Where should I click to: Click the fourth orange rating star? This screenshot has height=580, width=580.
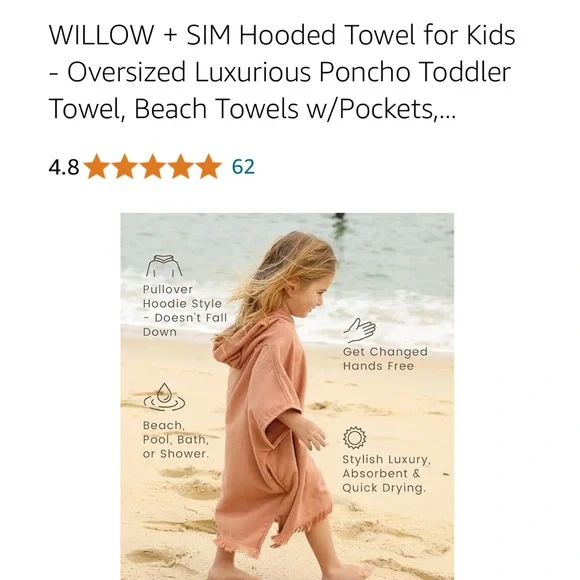pos(181,166)
